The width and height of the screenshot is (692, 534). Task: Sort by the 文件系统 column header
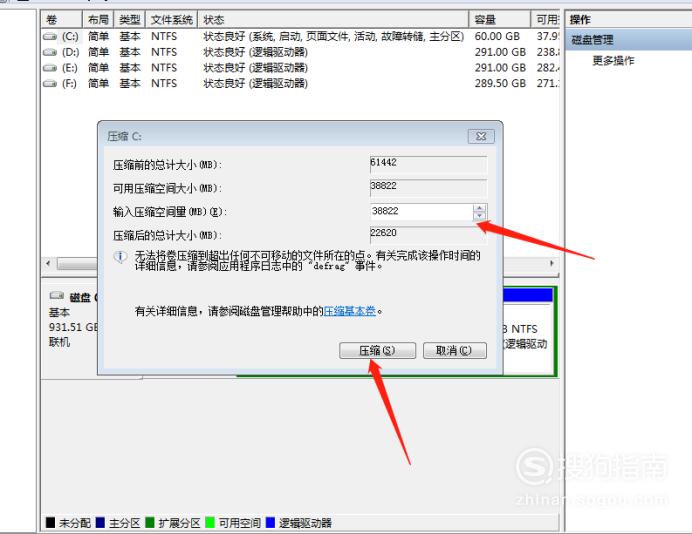[x=172, y=19]
